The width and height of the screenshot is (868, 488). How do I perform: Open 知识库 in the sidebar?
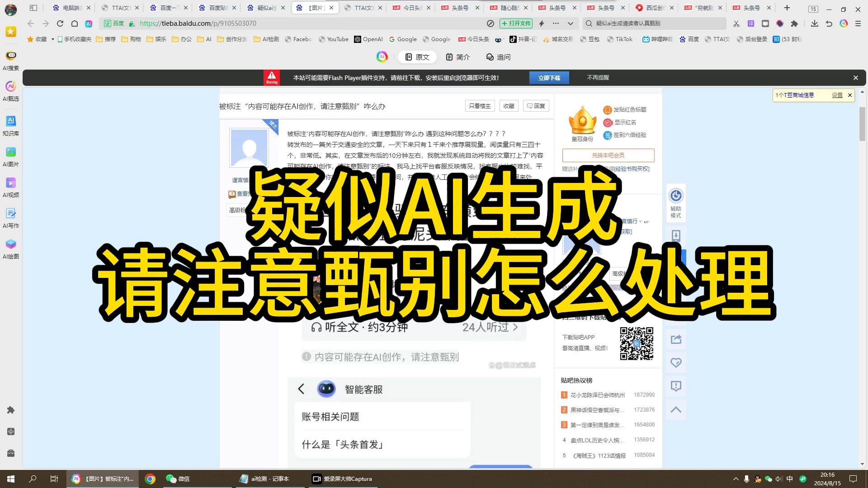click(x=11, y=125)
